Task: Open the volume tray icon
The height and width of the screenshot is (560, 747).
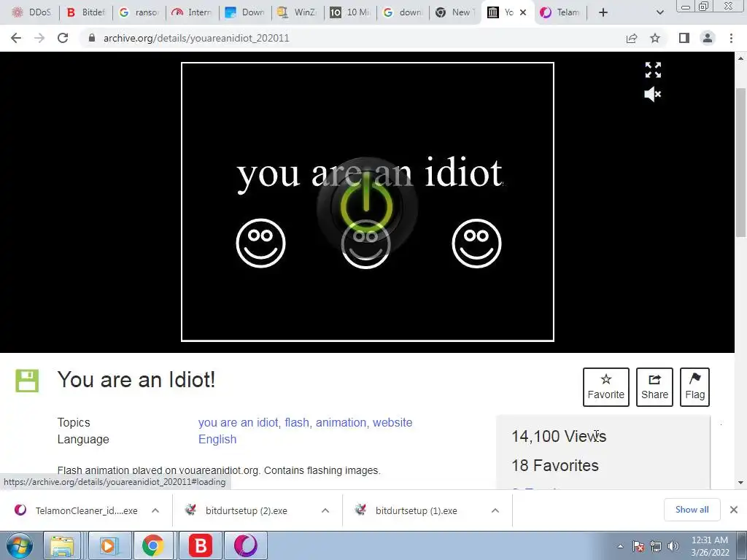Action: coord(673,546)
